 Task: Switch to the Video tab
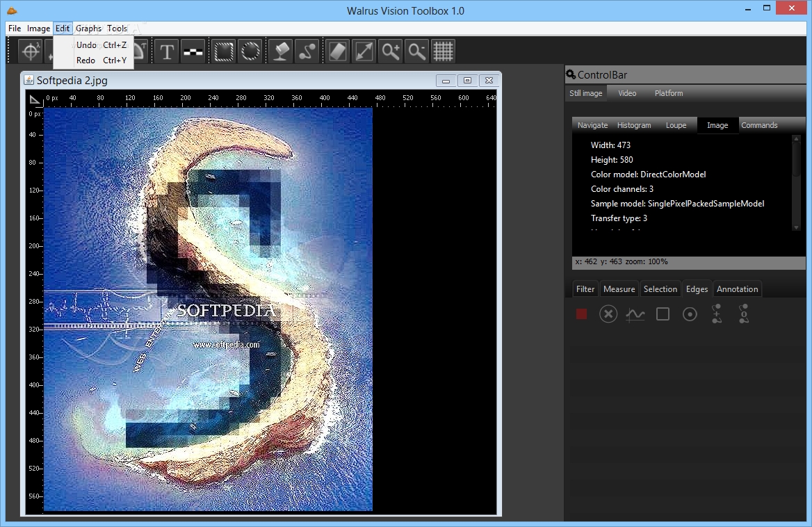tap(627, 93)
